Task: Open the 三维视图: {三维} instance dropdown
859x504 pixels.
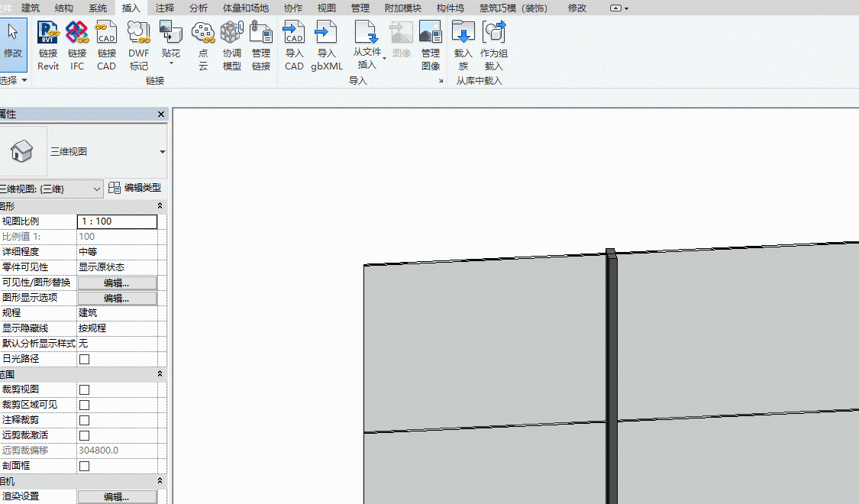Action: click(51, 189)
